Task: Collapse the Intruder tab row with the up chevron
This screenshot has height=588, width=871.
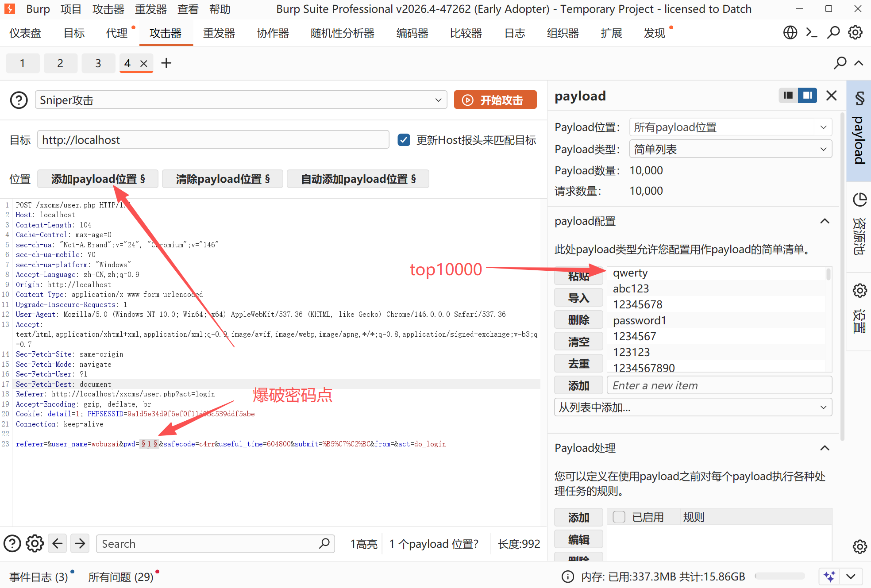Action: (859, 63)
